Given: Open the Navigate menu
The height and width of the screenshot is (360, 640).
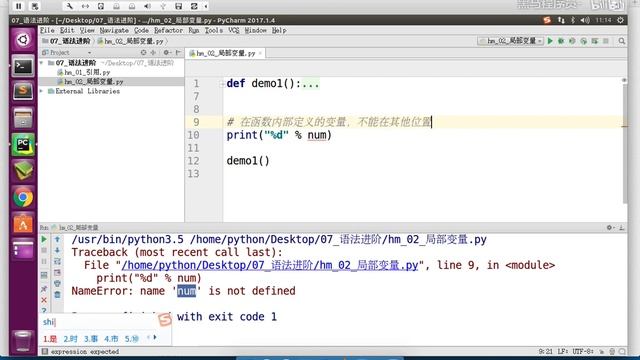Looking at the screenshot, I should [114, 30].
